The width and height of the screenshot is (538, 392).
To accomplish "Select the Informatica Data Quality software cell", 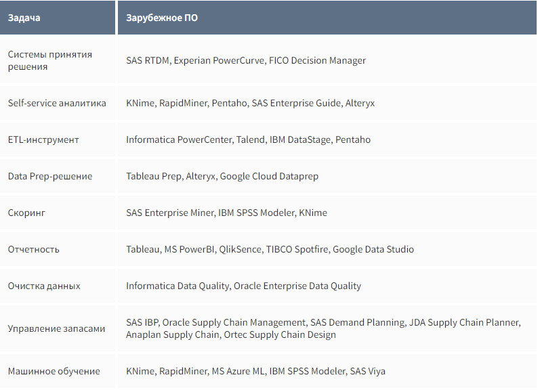I will click(x=243, y=286).
